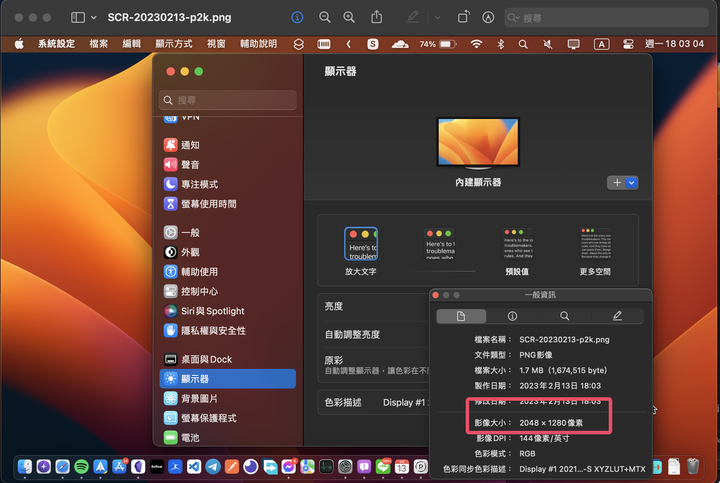Open Telegram from the Dock
The width and height of the screenshot is (720, 483).
pyautogui.click(x=213, y=467)
